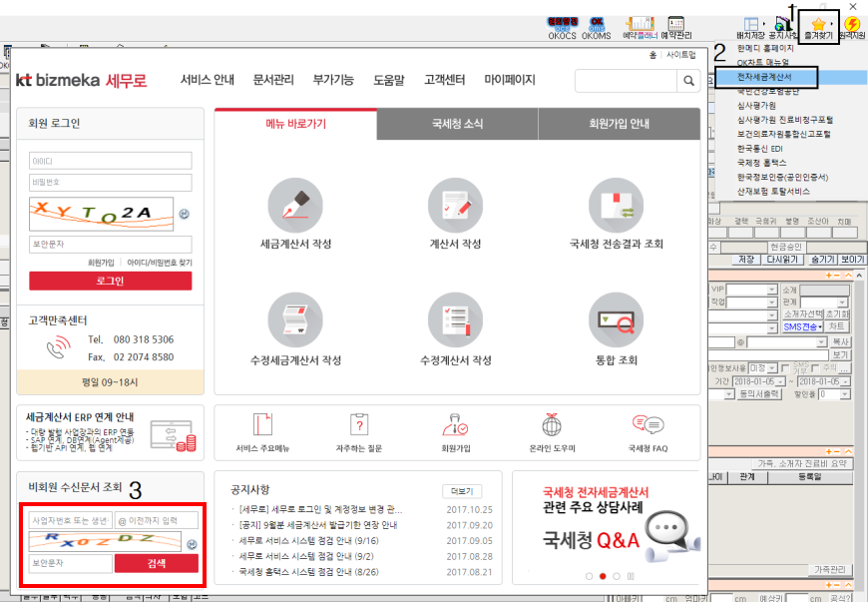Refresh the login captcha image
868x602 pixels.
click(185, 214)
